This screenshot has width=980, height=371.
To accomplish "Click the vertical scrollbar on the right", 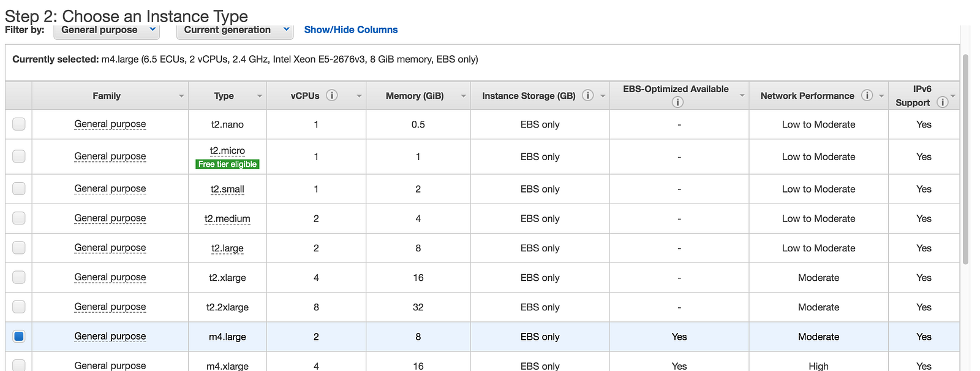I will point(965,159).
